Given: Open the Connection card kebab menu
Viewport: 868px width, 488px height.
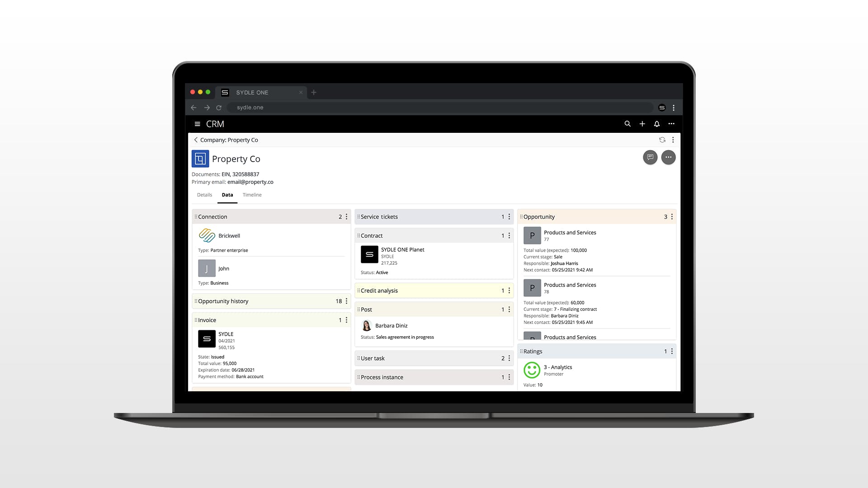Looking at the screenshot, I should [x=347, y=217].
